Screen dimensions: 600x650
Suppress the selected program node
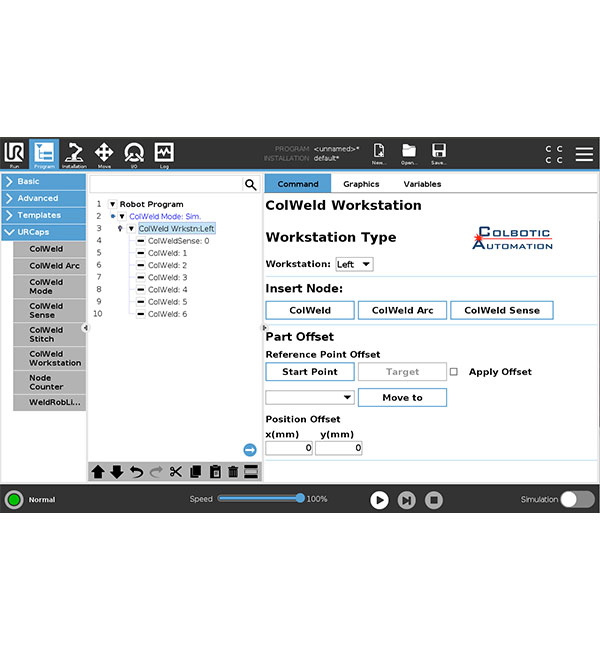251,472
